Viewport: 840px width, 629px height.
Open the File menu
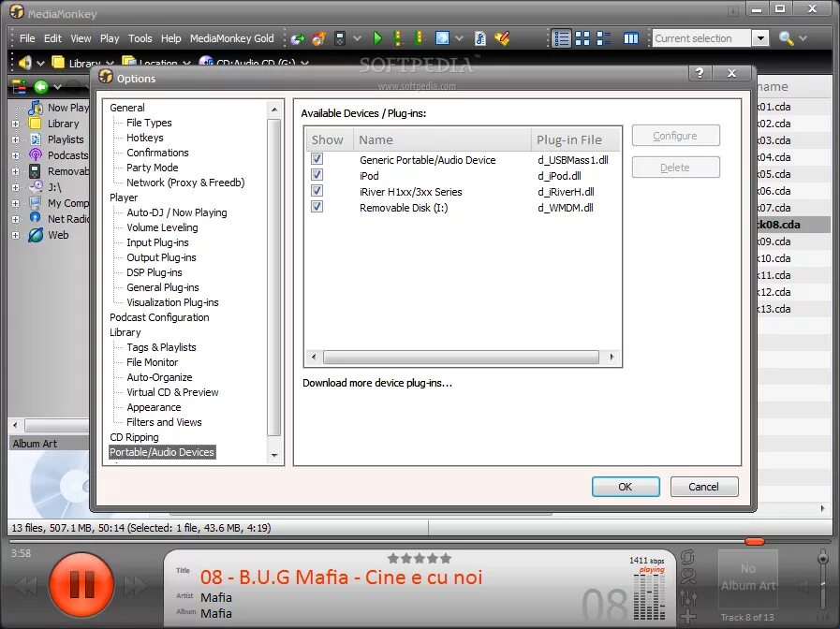27,38
